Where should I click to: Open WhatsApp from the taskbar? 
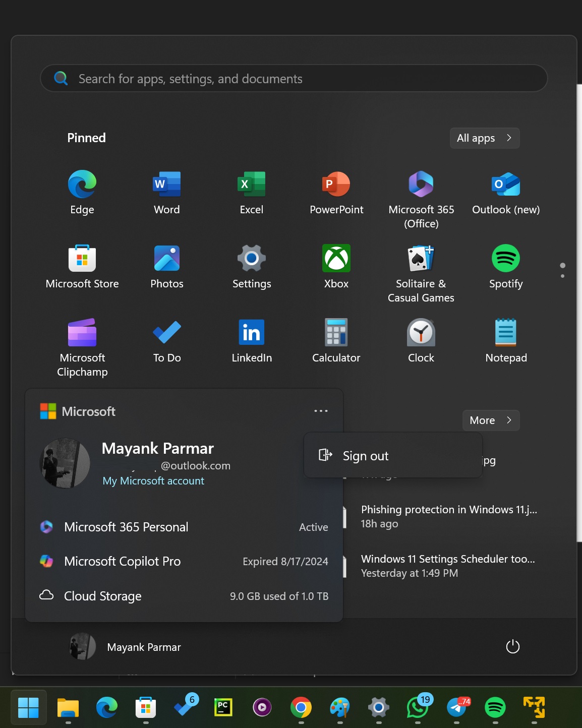pos(418,709)
